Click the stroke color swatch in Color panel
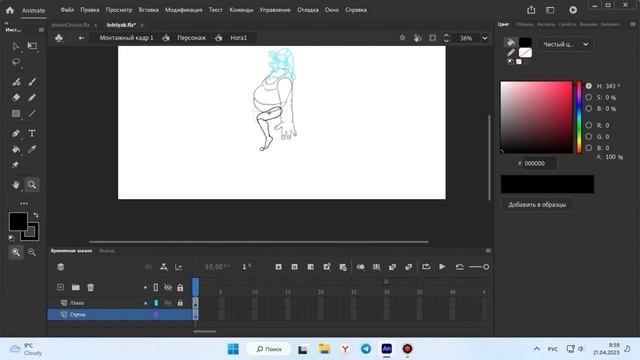 [x=525, y=53]
